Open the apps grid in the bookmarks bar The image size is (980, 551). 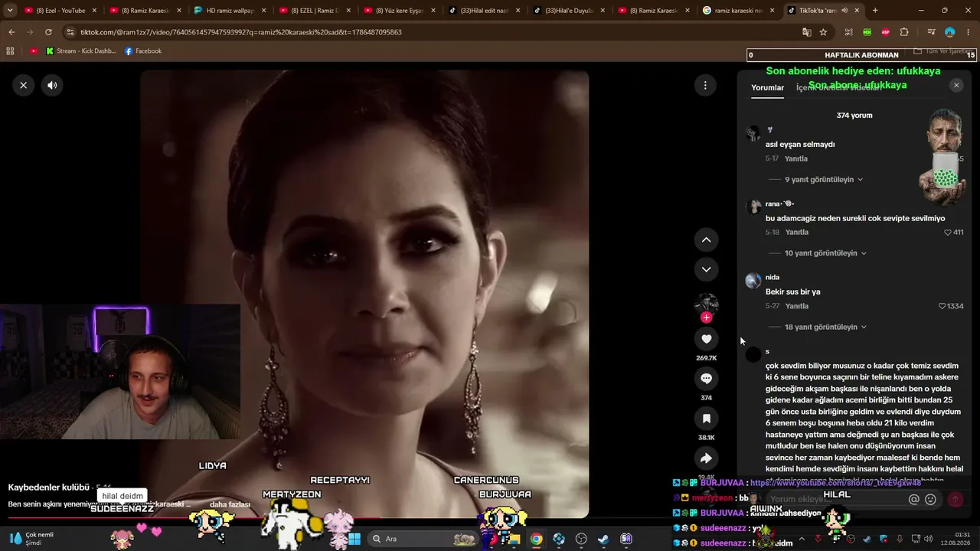[10, 51]
